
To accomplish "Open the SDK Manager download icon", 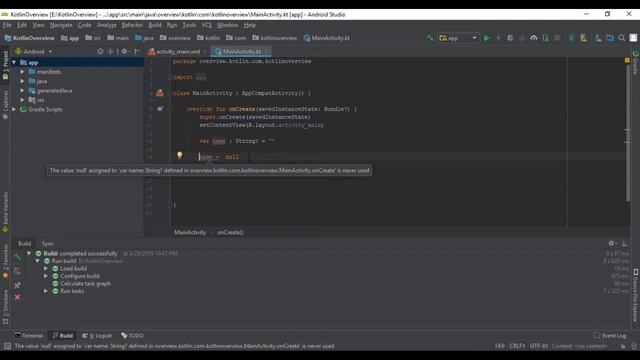I will [x=598, y=38].
